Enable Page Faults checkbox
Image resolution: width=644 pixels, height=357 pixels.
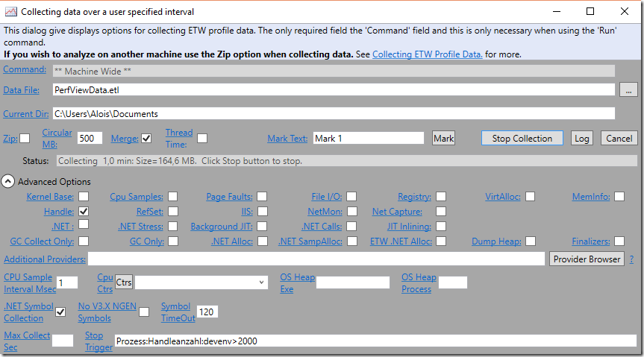tap(262, 197)
